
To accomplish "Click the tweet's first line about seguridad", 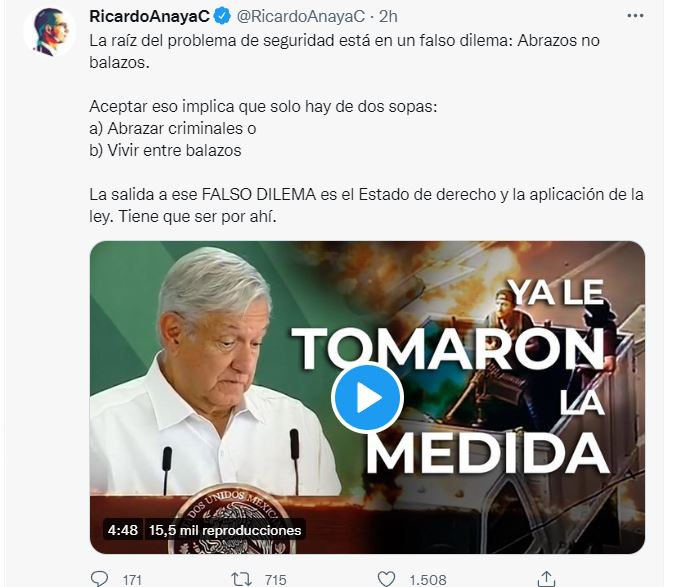I will (344, 51).
